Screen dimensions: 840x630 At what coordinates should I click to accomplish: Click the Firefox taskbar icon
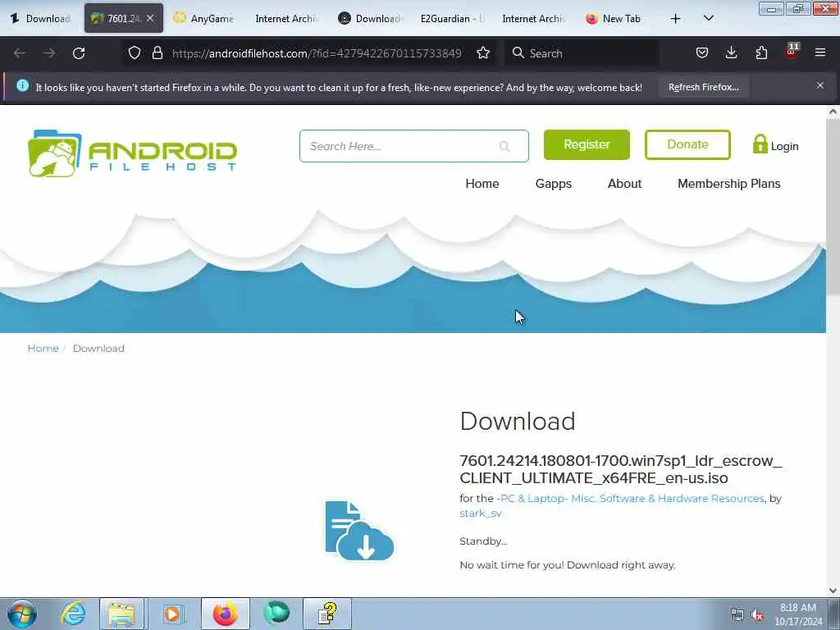(x=225, y=614)
